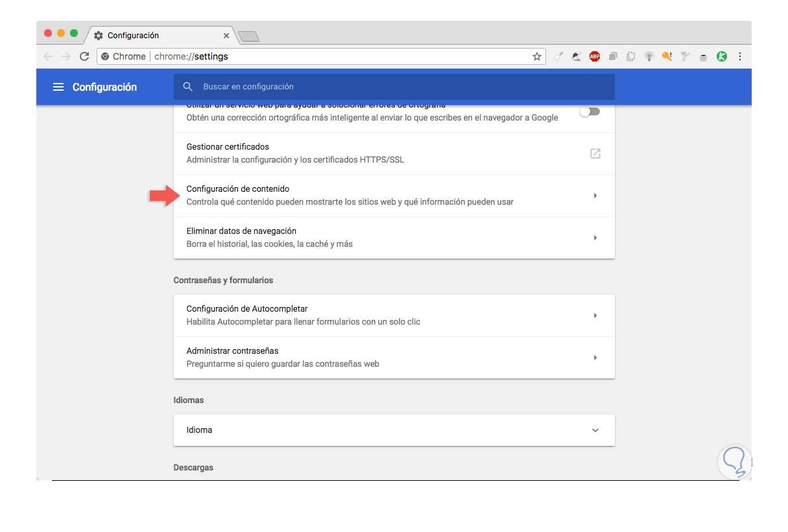
Task: Reload the page with the refresh icon
Action: pos(84,56)
